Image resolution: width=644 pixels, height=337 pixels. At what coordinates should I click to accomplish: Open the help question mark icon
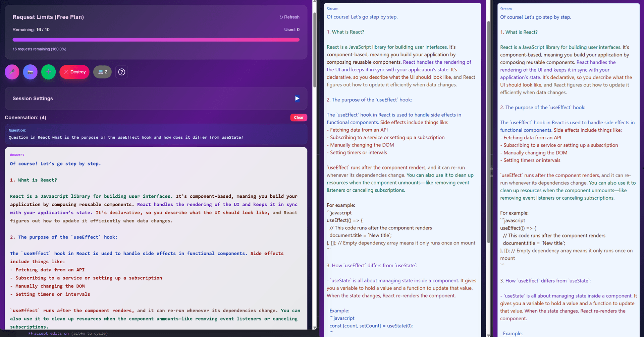click(121, 72)
